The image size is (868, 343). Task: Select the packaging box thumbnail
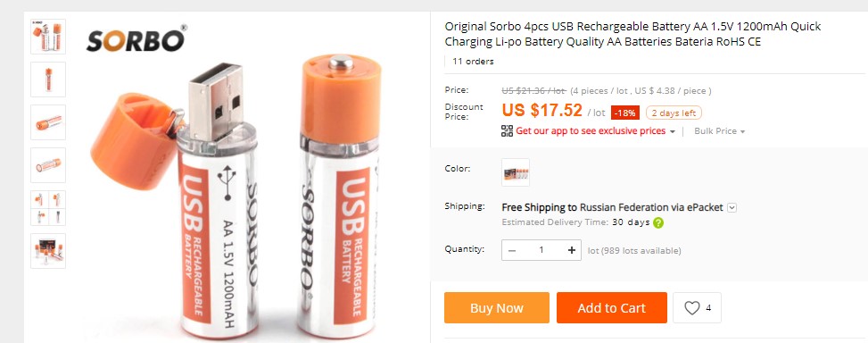[48, 251]
